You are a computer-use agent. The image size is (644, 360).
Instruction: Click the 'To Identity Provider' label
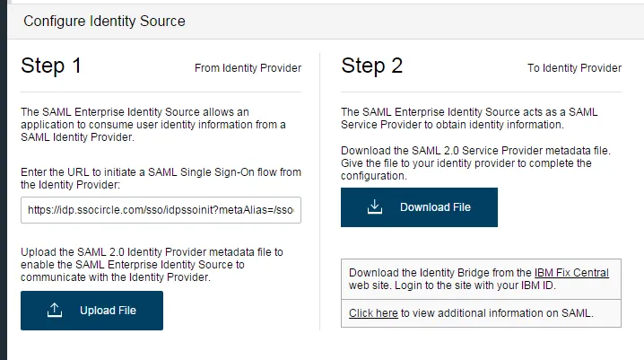[573, 67]
